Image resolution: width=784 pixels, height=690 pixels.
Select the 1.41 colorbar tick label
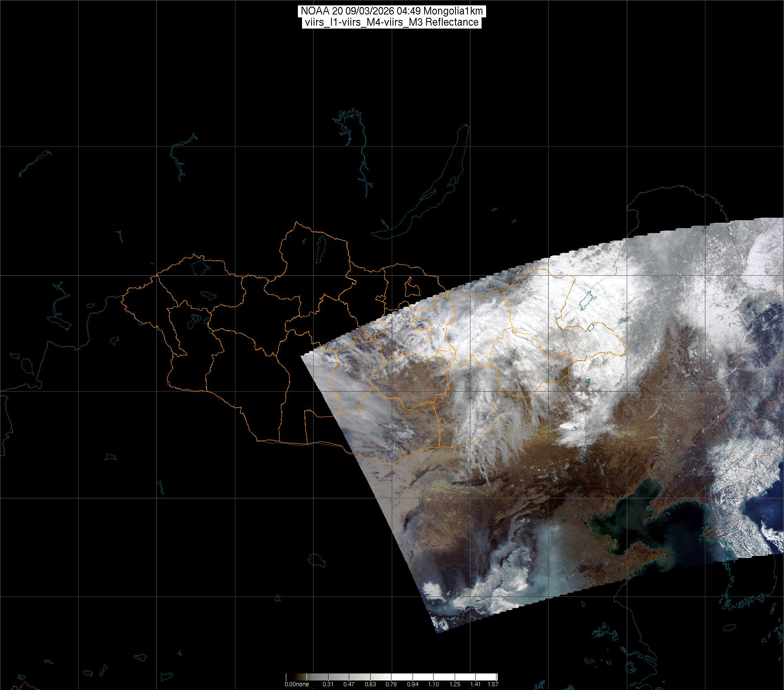tap(476, 685)
